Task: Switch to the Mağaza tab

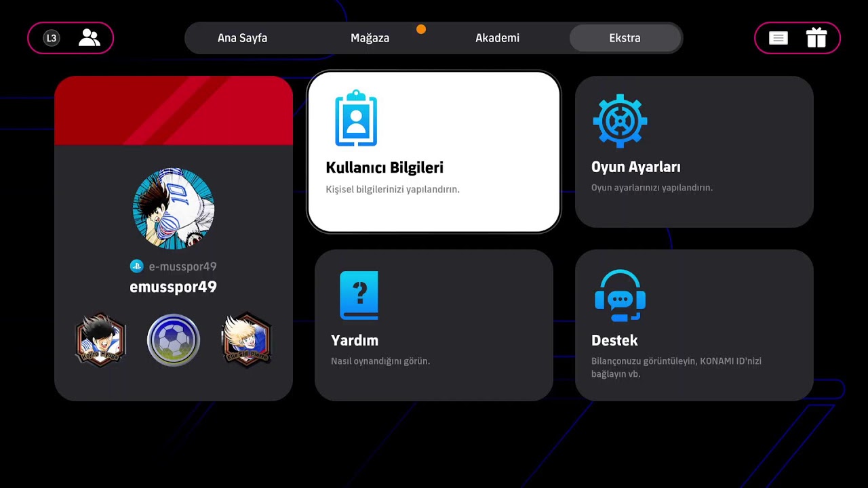Action: [x=370, y=38]
